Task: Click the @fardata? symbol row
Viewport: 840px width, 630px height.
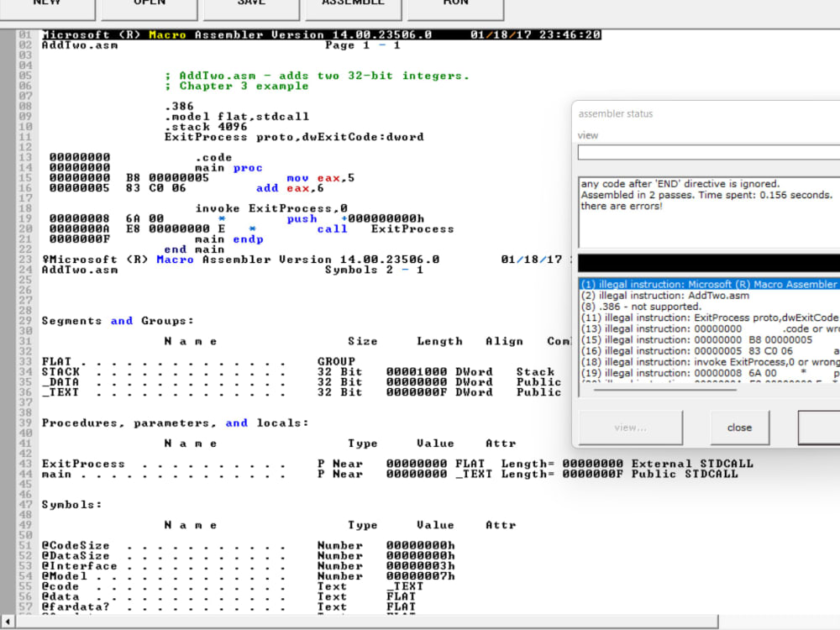Action: 228,606
